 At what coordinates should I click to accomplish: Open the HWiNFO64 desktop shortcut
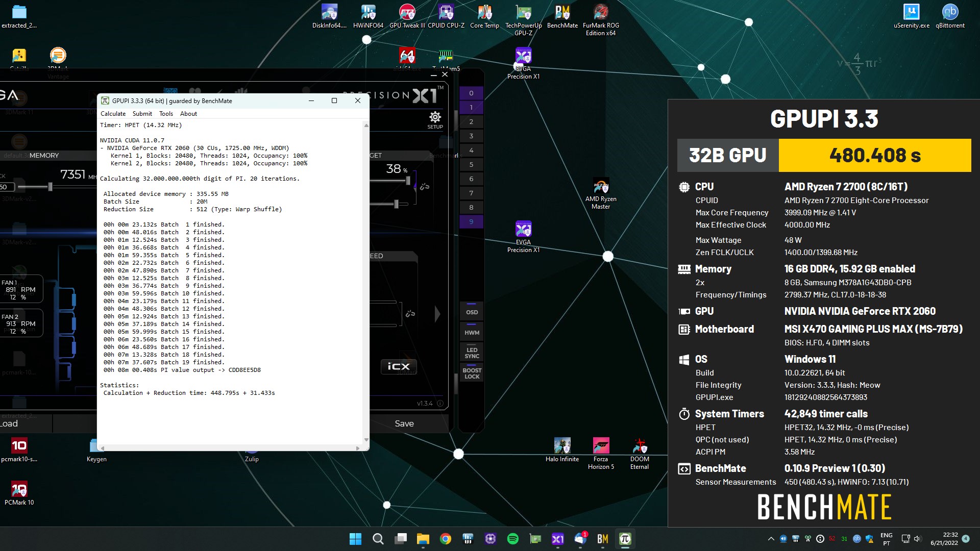368,16
